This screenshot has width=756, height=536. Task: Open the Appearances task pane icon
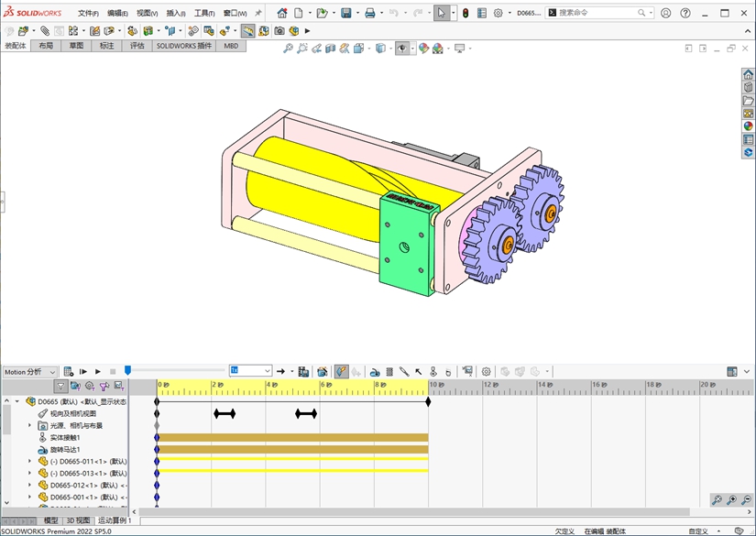[748, 126]
